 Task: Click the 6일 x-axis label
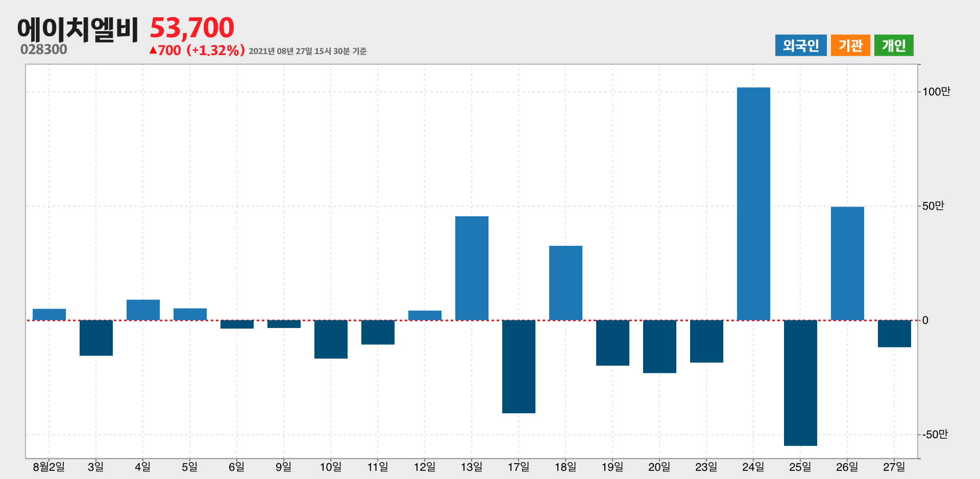[x=237, y=467]
